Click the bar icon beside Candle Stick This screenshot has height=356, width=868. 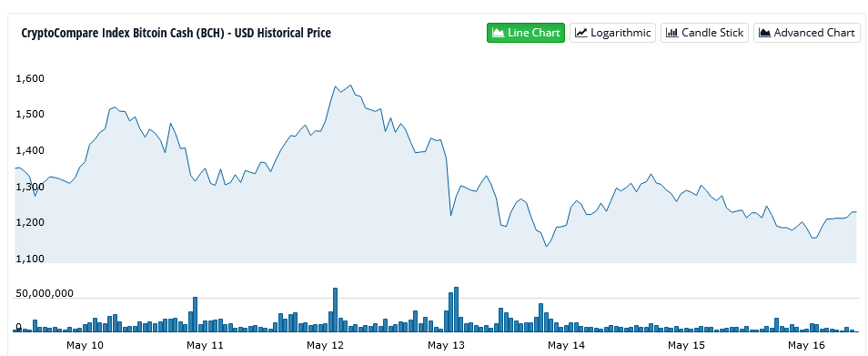[x=671, y=33]
